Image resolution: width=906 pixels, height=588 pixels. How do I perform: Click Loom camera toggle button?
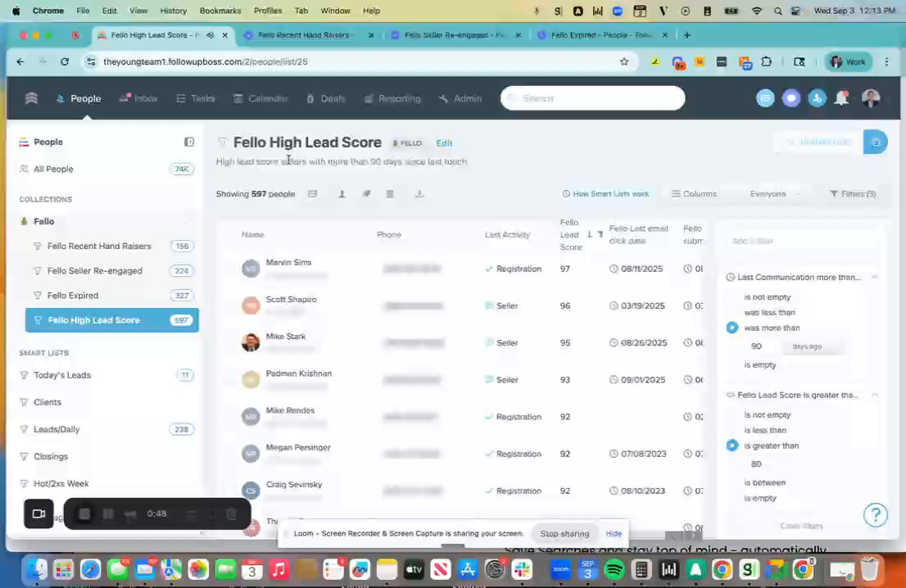39,513
